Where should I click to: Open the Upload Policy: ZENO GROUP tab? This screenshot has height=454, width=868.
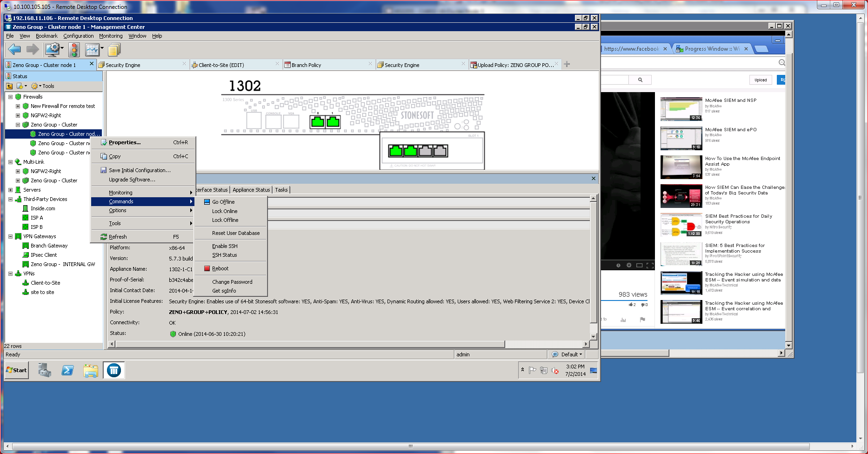pos(514,65)
